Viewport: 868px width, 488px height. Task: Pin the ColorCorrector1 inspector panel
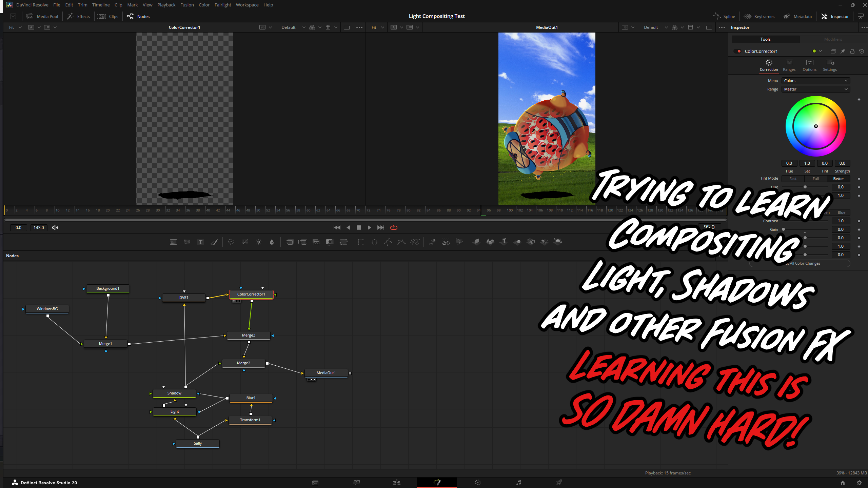tap(843, 51)
